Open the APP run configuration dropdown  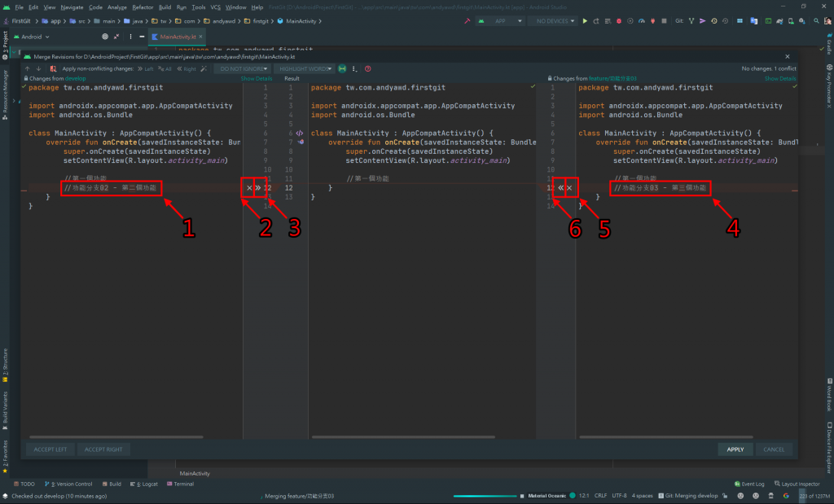point(500,21)
